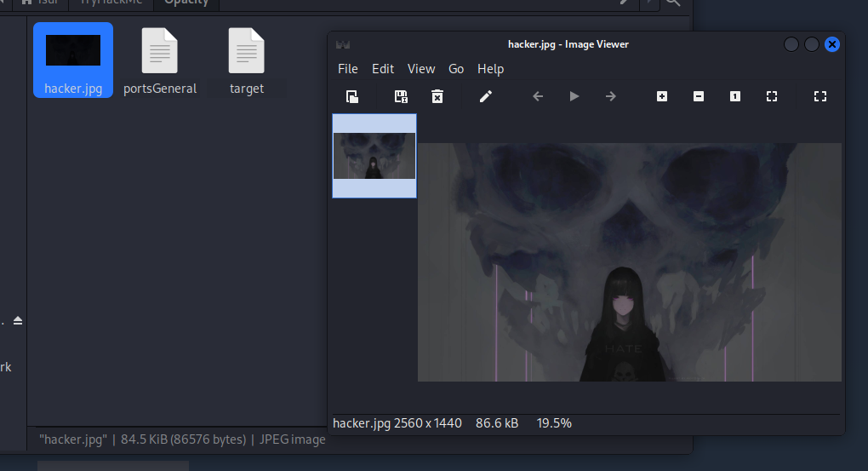Open the Go menu
The width and height of the screenshot is (868, 471).
coord(456,69)
